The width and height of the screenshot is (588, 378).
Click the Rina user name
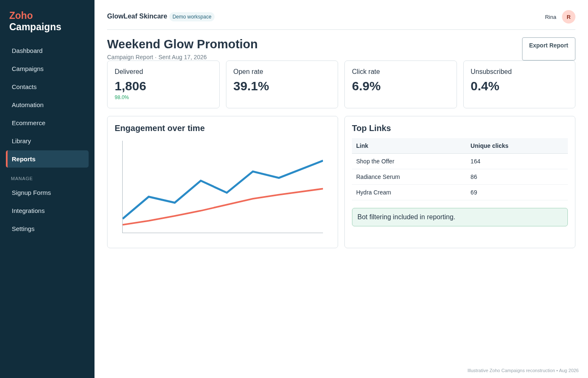(x=551, y=17)
